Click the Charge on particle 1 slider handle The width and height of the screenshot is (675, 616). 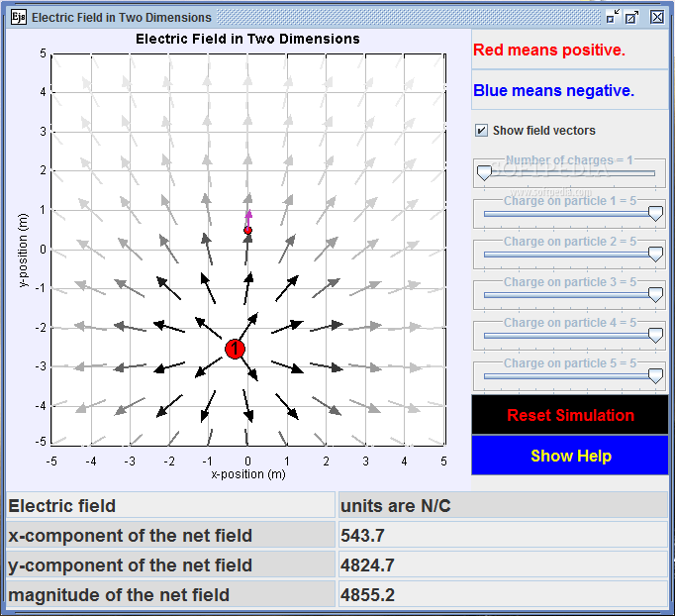[x=655, y=214]
